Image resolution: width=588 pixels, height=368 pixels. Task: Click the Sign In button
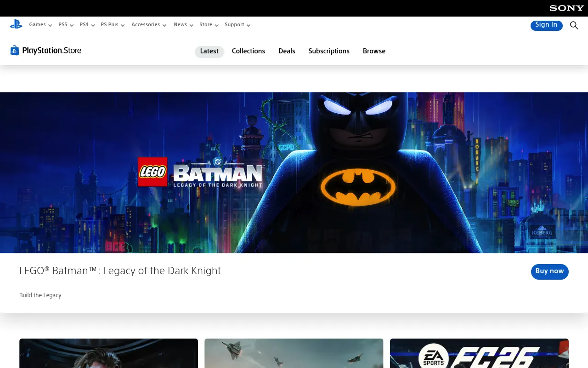(546, 25)
